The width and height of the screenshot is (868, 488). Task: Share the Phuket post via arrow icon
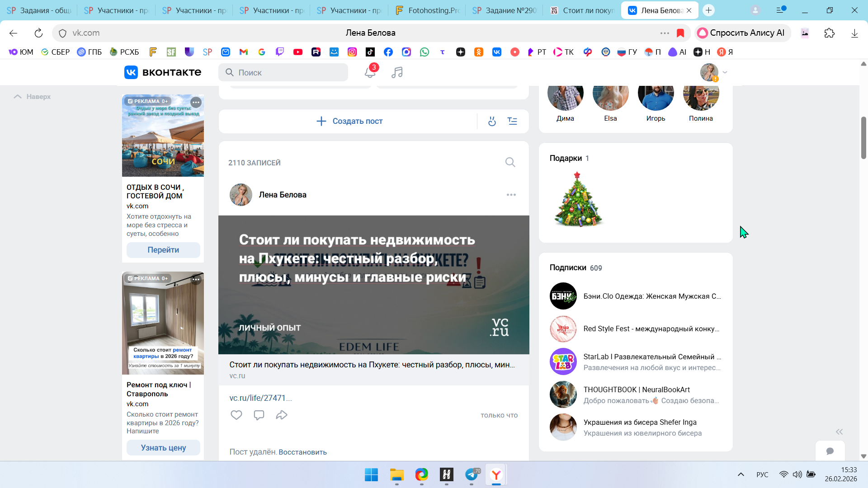(x=282, y=415)
